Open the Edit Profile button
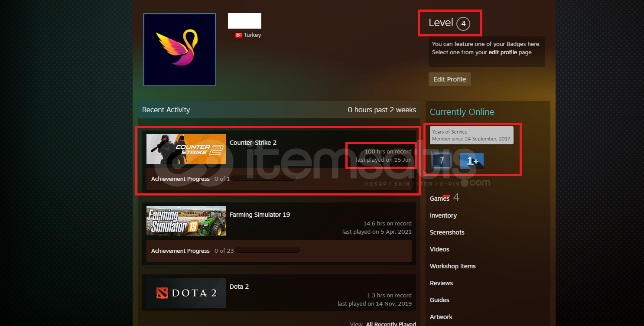This screenshot has width=644, height=326. pos(449,79)
